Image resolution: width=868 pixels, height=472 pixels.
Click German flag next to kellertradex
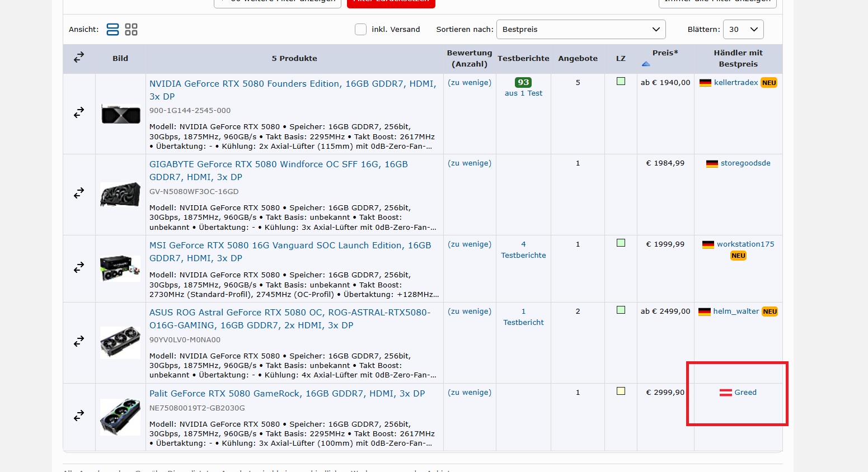point(705,83)
